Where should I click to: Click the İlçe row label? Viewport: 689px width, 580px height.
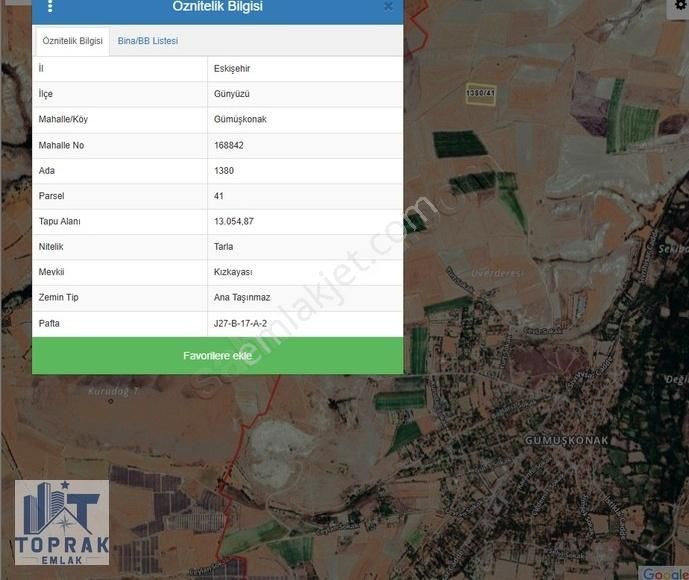pos(46,94)
